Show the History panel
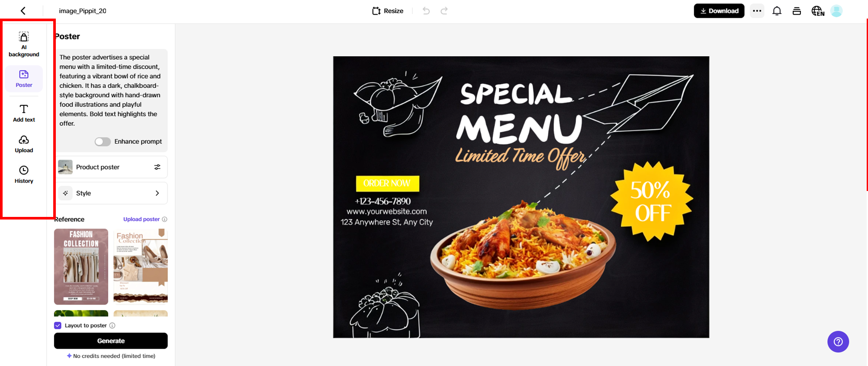 pyautogui.click(x=24, y=175)
